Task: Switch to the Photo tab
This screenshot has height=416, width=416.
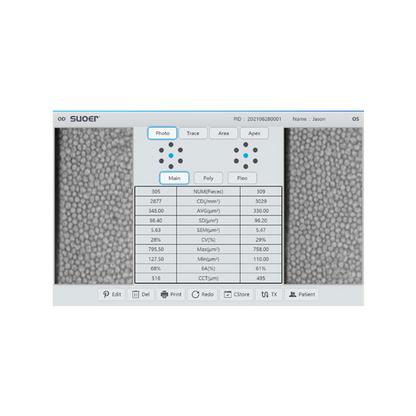Action: tap(162, 133)
